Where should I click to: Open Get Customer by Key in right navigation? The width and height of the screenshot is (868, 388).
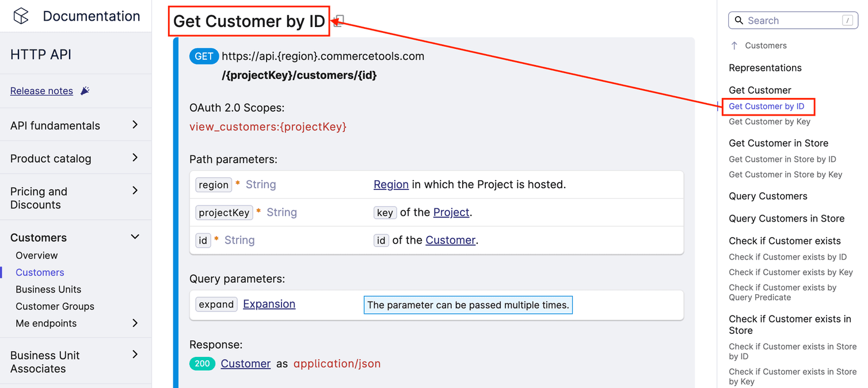[770, 121]
